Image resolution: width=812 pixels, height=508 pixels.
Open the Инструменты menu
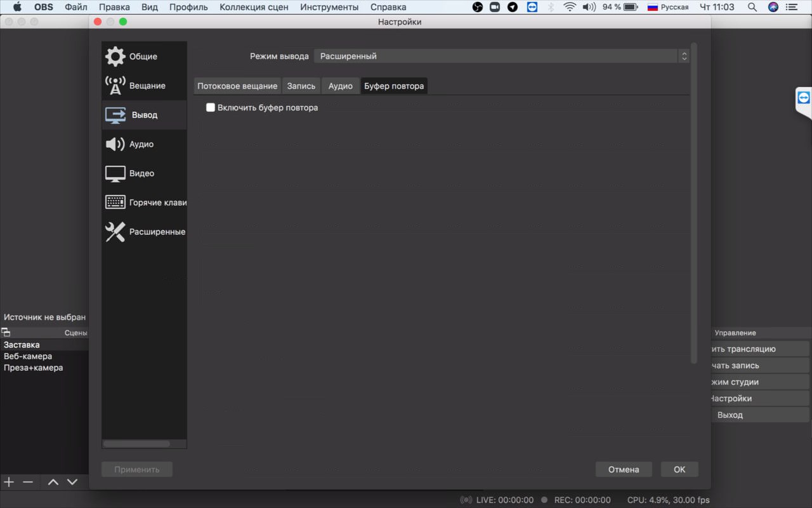[329, 7]
